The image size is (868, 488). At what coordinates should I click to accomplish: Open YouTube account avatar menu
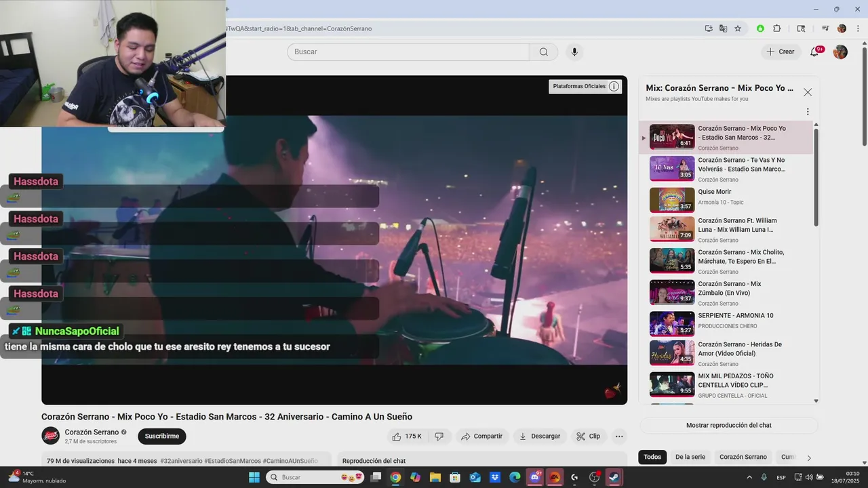pos(840,52)
